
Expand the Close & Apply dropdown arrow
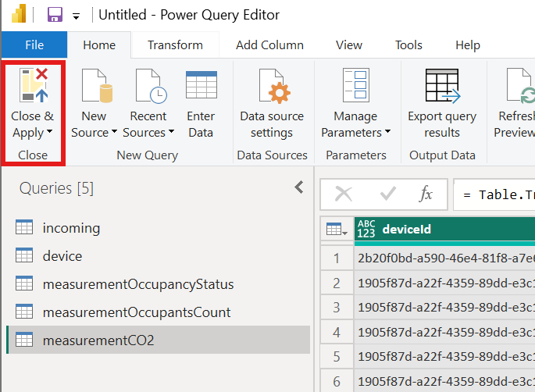(x=49, y=134)
